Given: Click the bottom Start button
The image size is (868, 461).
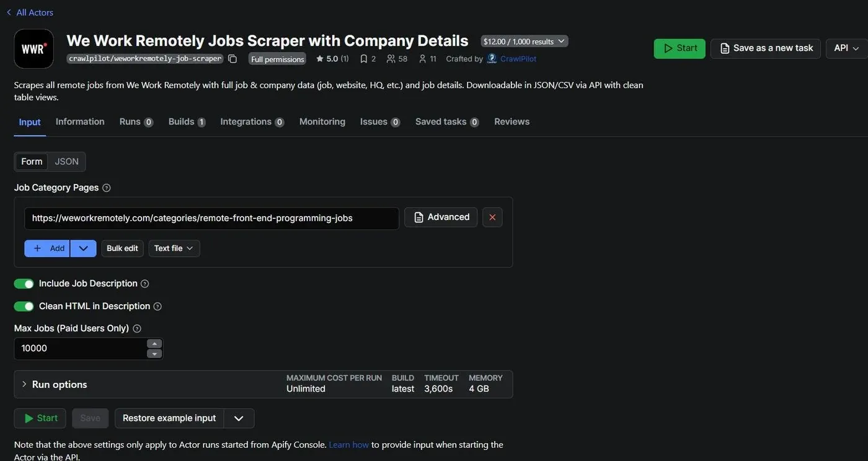Looking at the screenshot, I should 40,418.
